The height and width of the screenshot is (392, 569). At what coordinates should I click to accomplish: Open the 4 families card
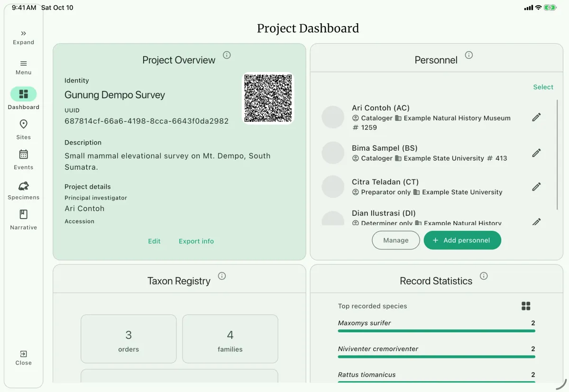click(x=230, y=339)
